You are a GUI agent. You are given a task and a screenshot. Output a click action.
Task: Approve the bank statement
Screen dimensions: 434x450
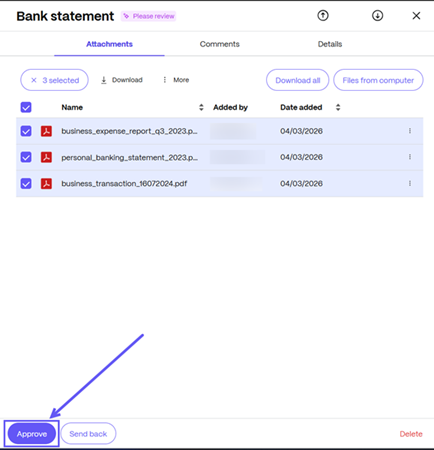pyautogui.click(x=32, y=434)
